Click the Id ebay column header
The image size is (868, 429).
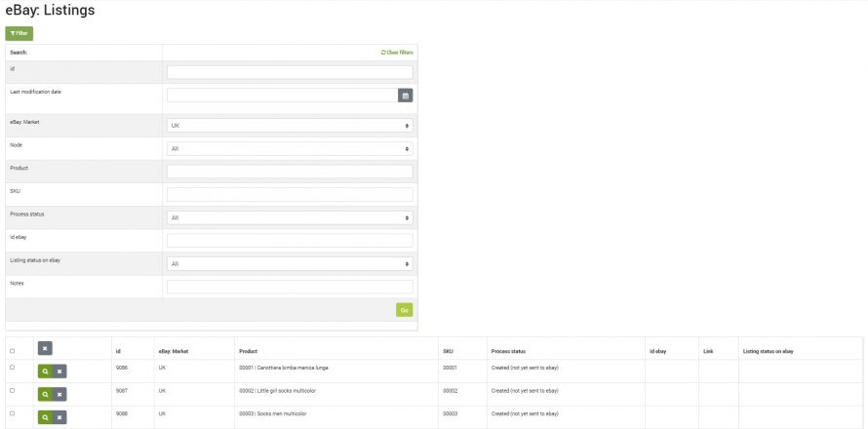657,352
